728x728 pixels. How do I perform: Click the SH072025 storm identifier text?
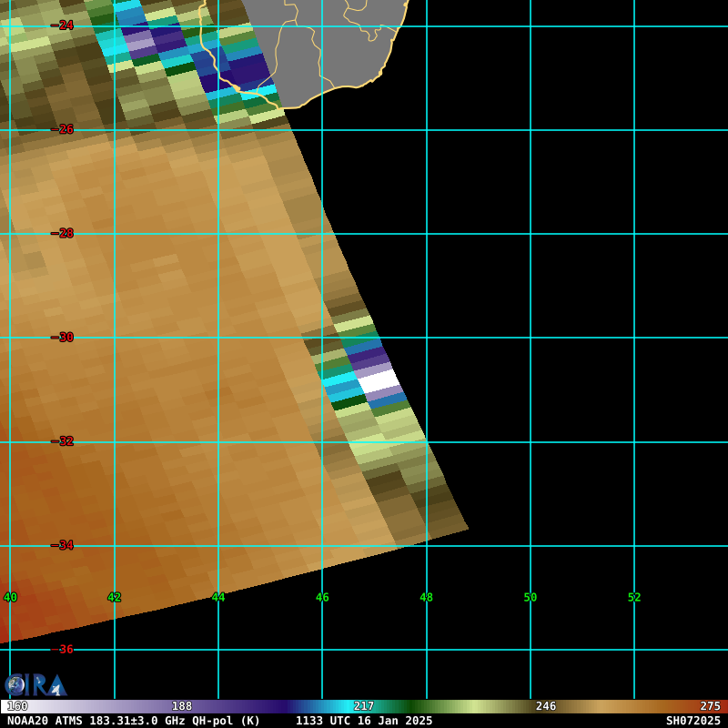(693, 721)
